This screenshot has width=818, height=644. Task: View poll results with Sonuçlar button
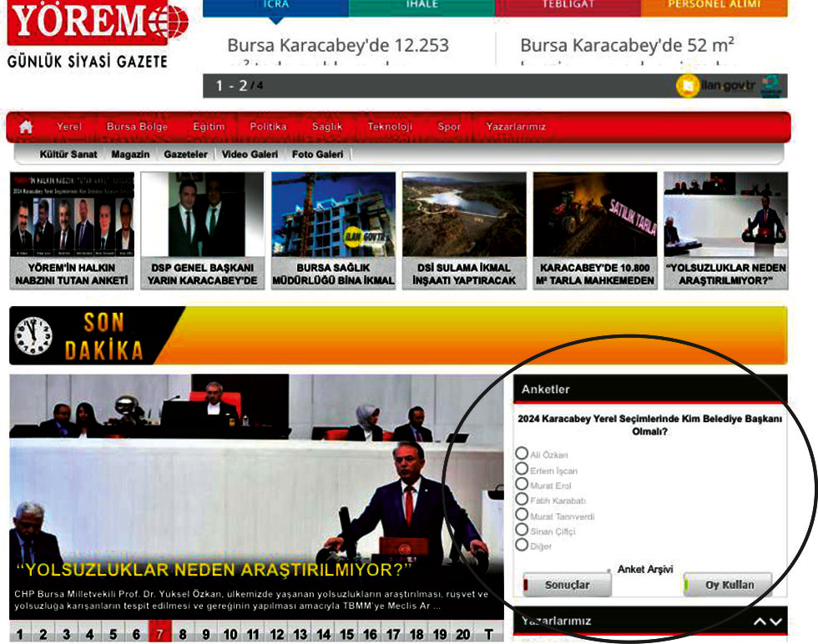[x=567, y=585]
